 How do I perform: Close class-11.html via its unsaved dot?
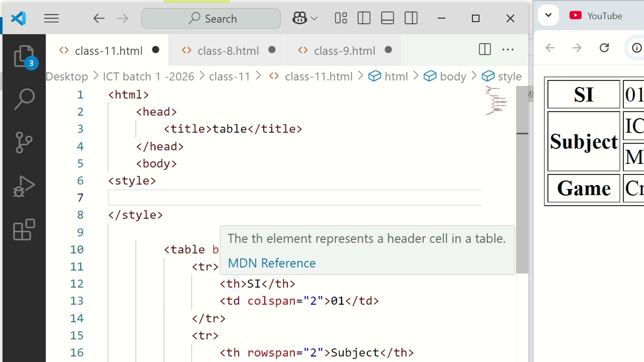click(155, 50)
